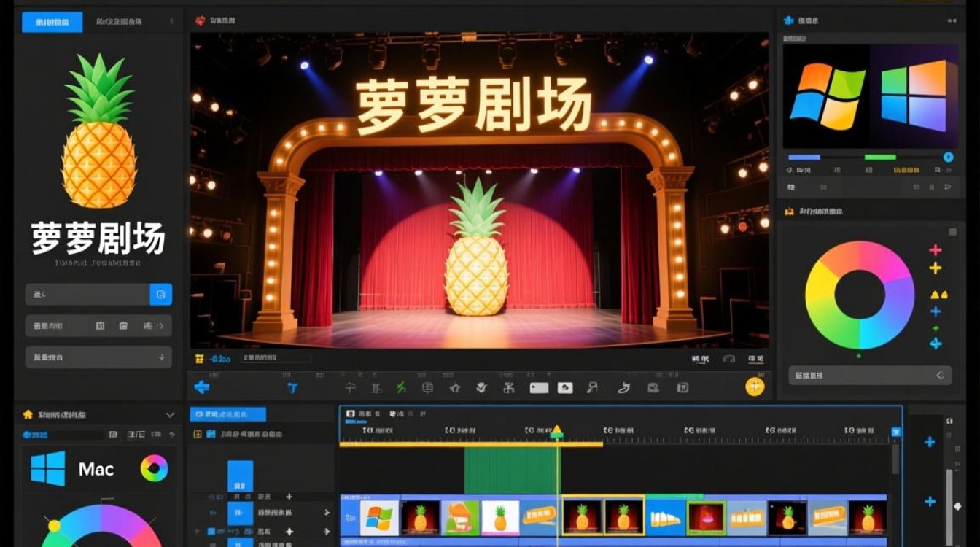Click the Mac label in the lower-left panel
The width and height of the screenshot is (980, 547).
[x=96, y=469]
